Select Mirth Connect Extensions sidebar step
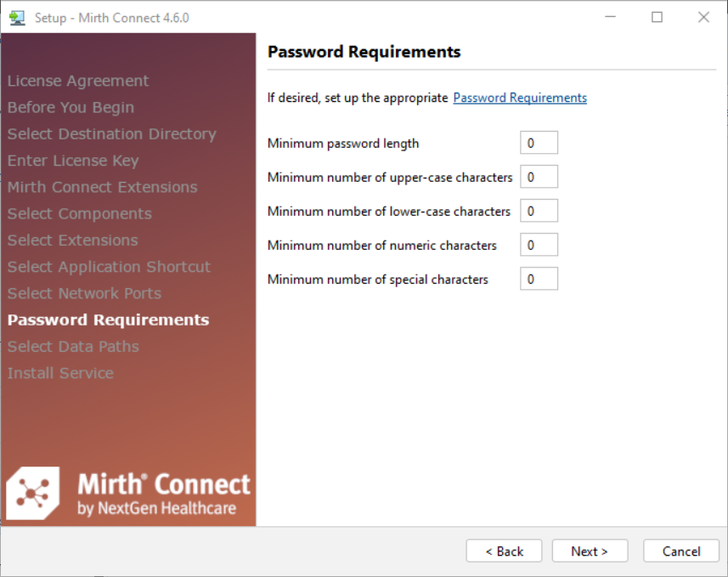This screenshot has height=577, width=728. [x=102, y=187]
